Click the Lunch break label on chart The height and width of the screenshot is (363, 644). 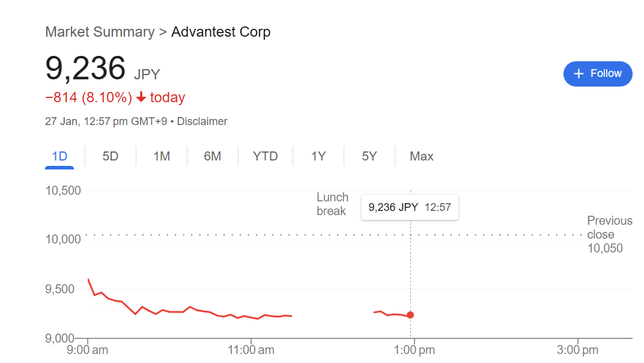click(x=332, y=204)
